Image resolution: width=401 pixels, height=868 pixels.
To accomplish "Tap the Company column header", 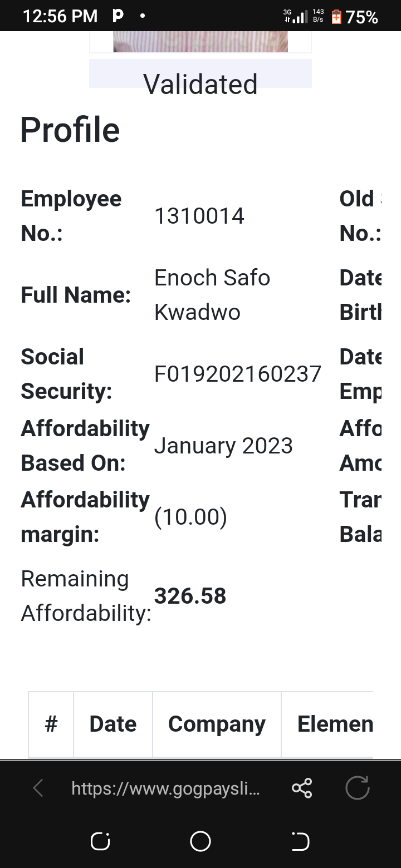I will 217,724.
